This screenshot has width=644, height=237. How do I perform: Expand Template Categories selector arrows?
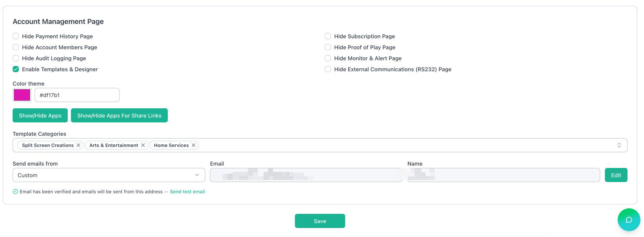[x=619, y=145]
